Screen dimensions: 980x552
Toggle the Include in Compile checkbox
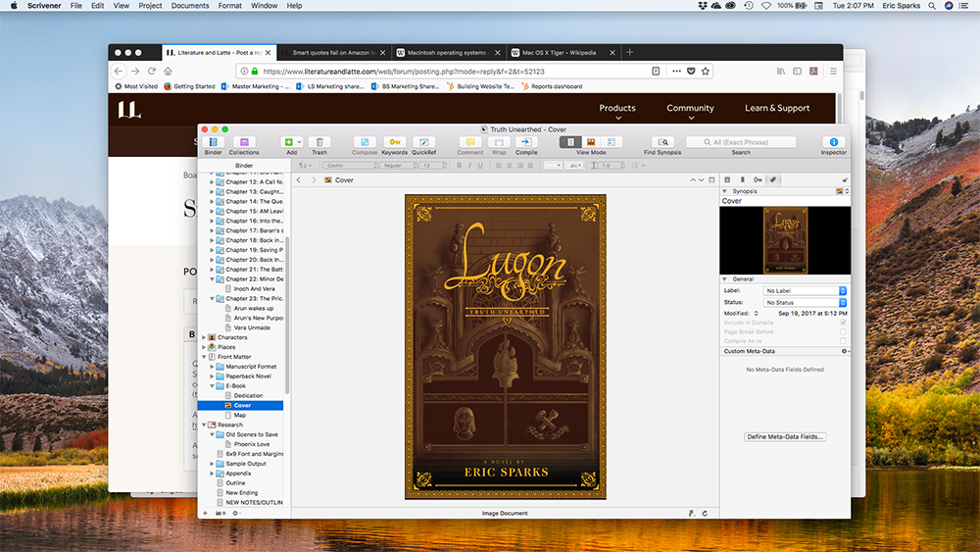tap(843, 323)
